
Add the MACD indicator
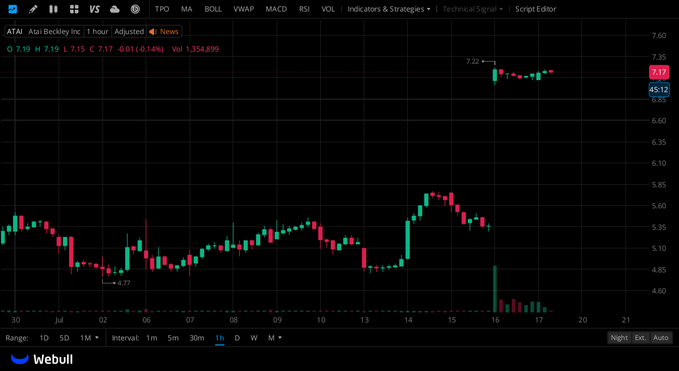click(276, 9)
